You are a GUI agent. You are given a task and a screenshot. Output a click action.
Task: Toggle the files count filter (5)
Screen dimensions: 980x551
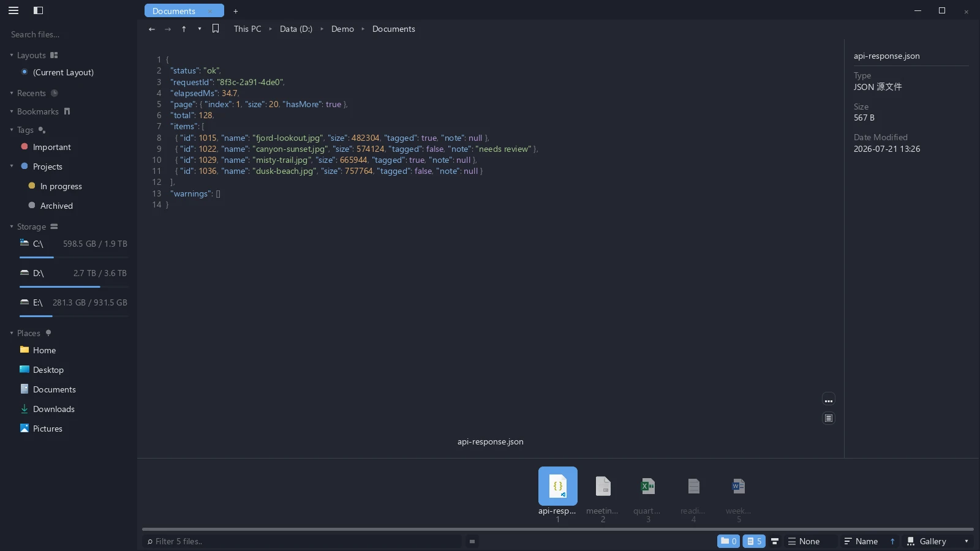pos(754,541)
